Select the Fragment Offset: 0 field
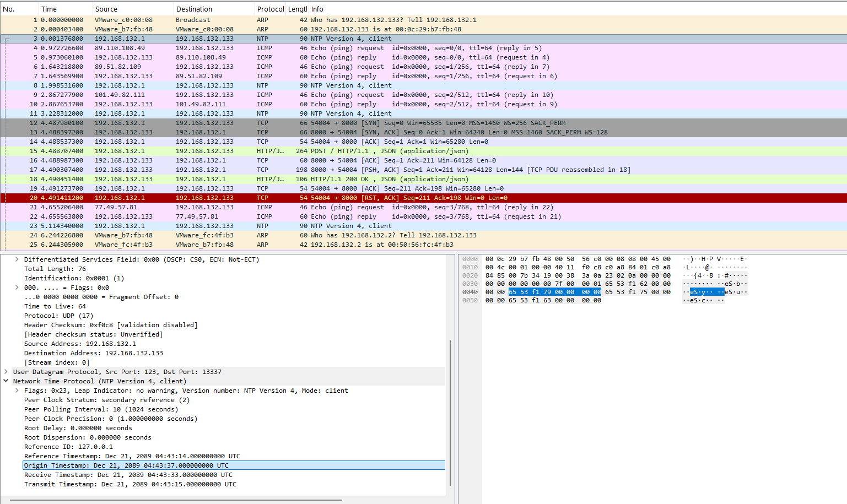This screenshot has height=504, width=847. tap(101, 297)
